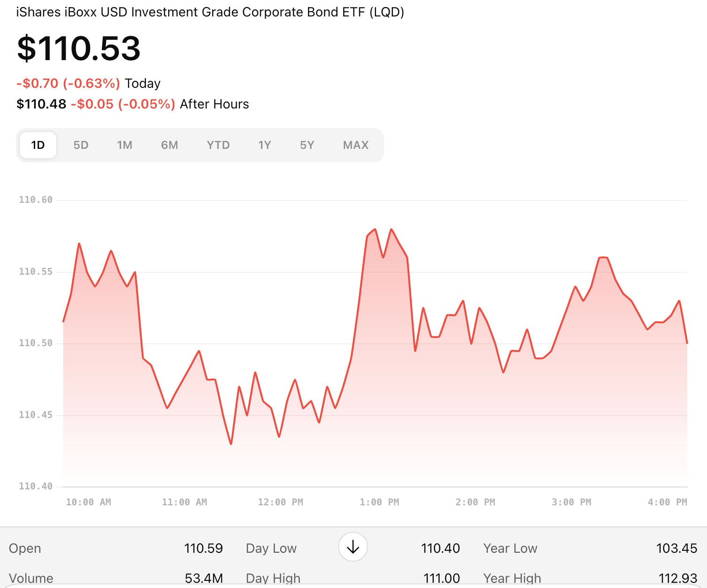Click the Open value 110.59
The image size is (707, 588).
coord(204,548)
